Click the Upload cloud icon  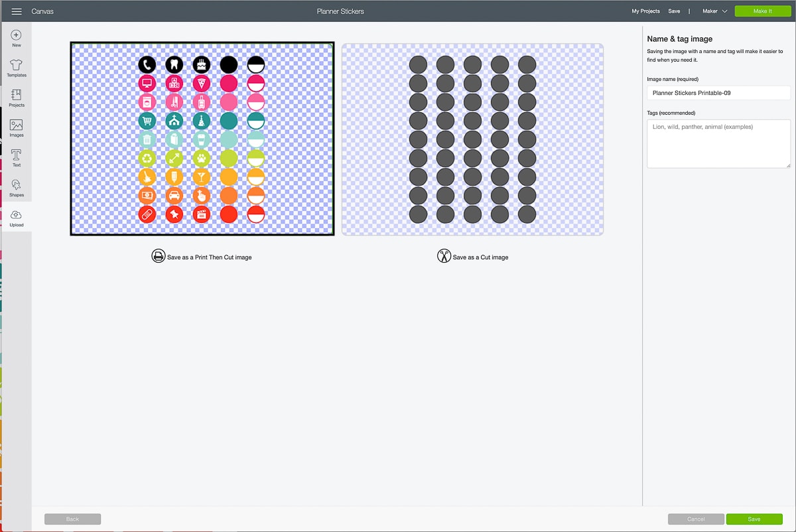coord(17,216)
